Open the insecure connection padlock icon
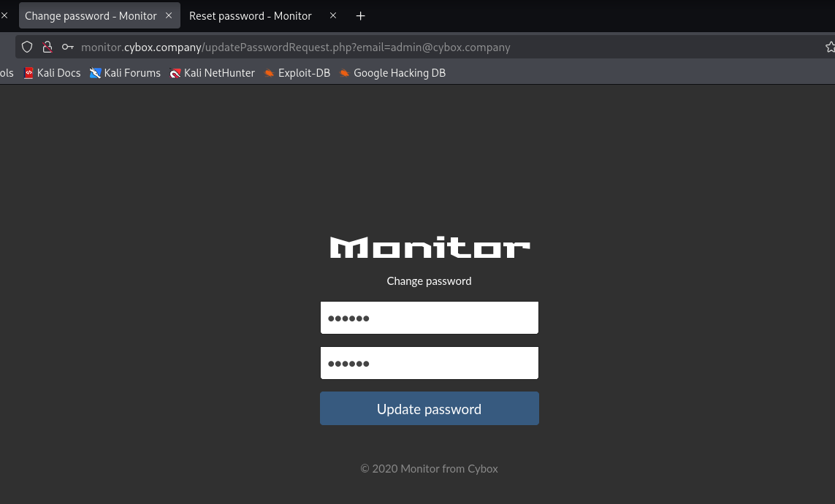 (47, 47)
